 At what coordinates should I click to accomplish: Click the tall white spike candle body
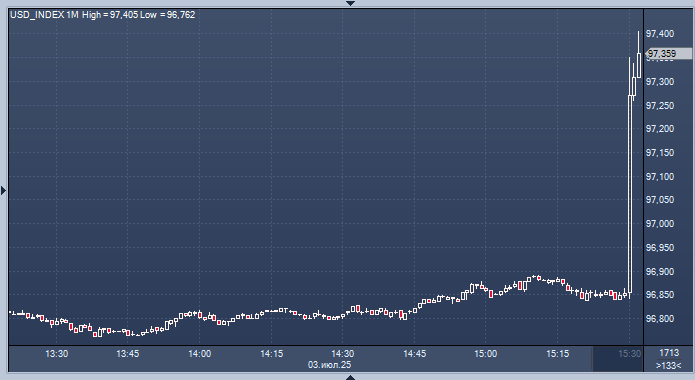(630, 194)
